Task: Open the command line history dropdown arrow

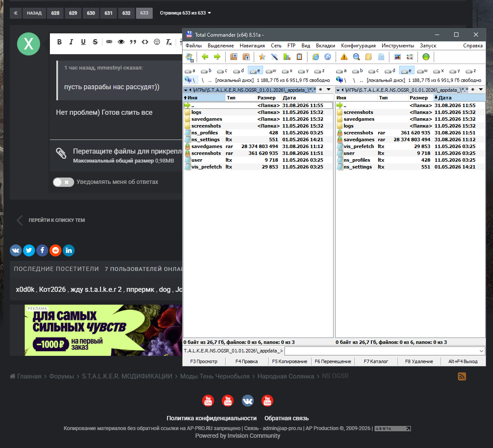Action: (x=481, y=351)
